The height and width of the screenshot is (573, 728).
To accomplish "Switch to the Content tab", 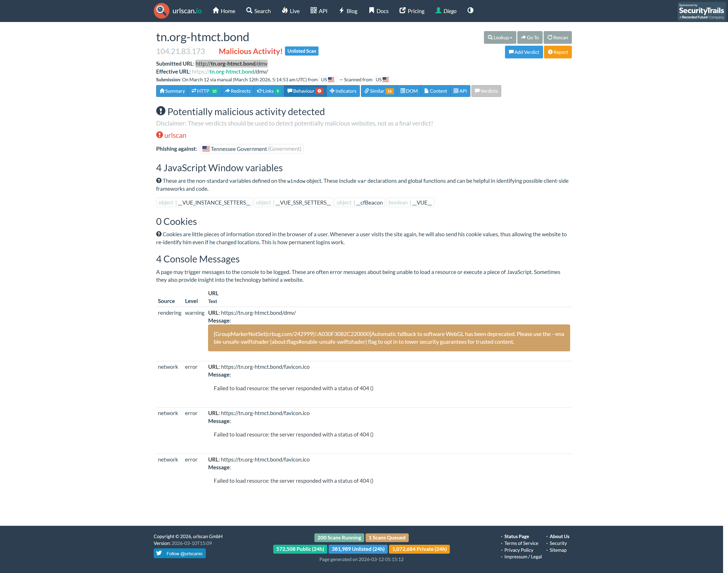I will (x=436, y=91).
